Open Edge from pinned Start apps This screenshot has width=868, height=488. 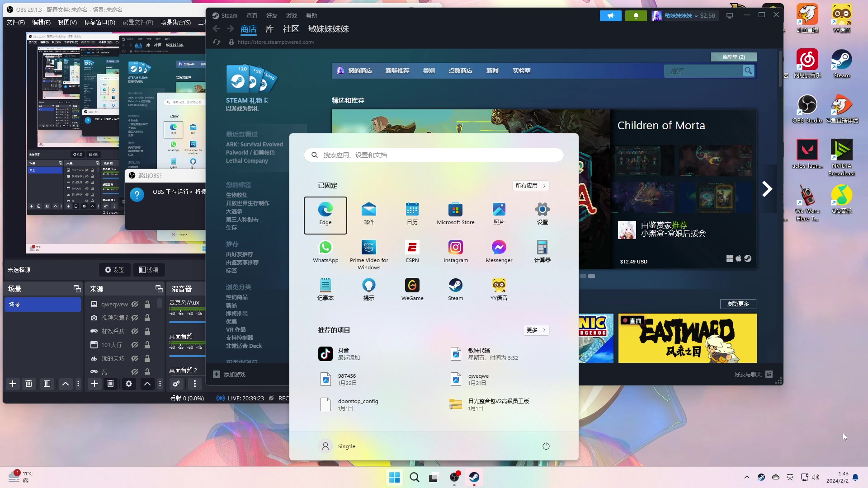click(325, 215)
